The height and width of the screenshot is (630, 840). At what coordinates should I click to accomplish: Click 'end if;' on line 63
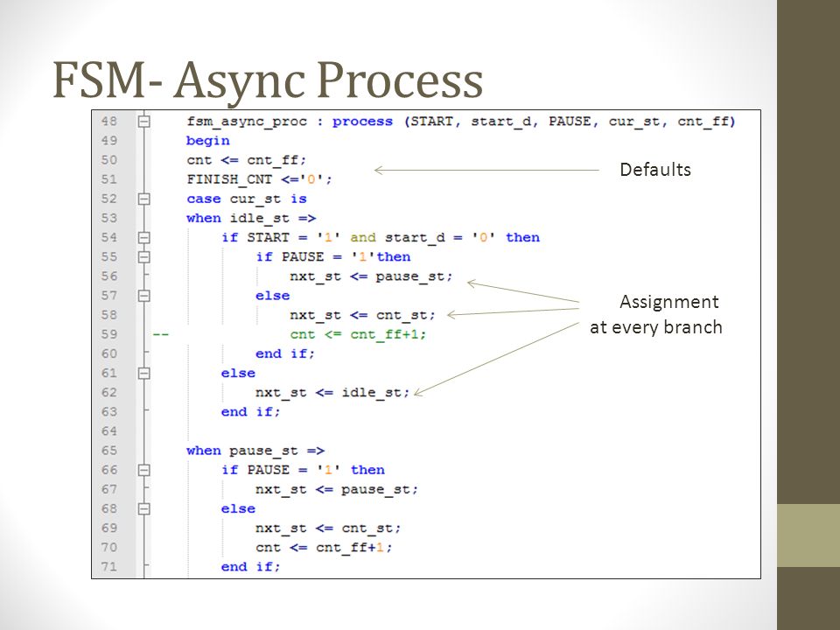click(251, 412)
